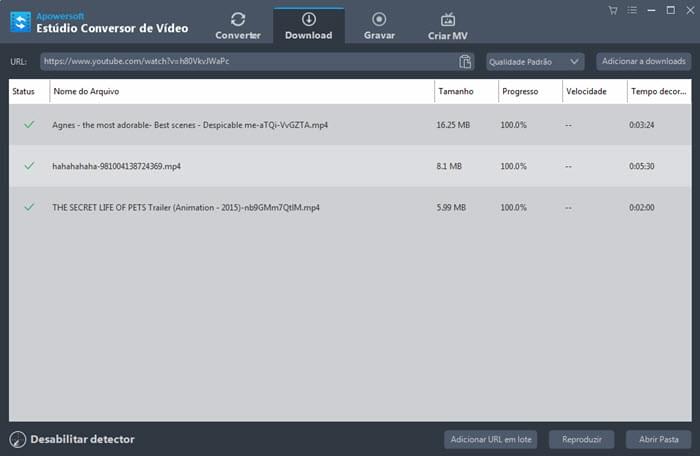This screenshot has width=700, height=456.
Task: Open the Download tab
Action: tap(308, 26)
